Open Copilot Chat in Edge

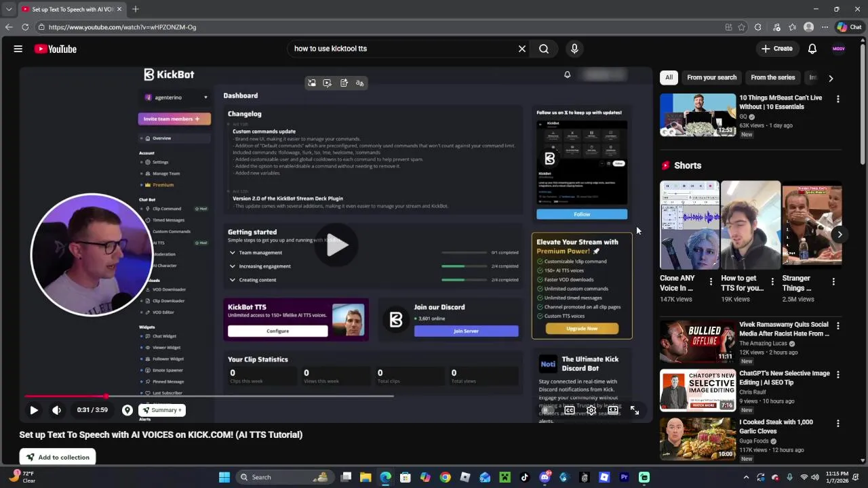click(x=849, y=27)
